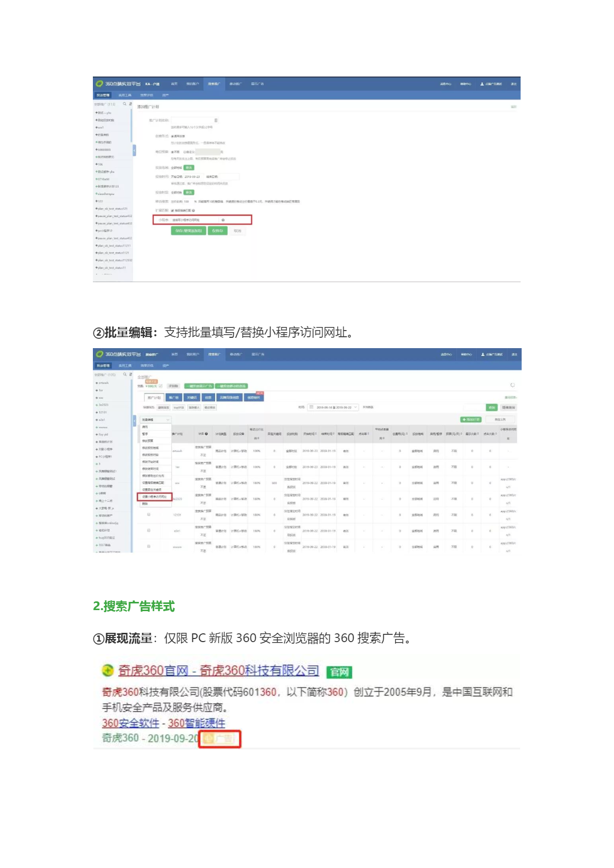This screenshot has width=614, height=868.
Task: Click the help icon next to mini-program URL field
Action: point(223,220)
